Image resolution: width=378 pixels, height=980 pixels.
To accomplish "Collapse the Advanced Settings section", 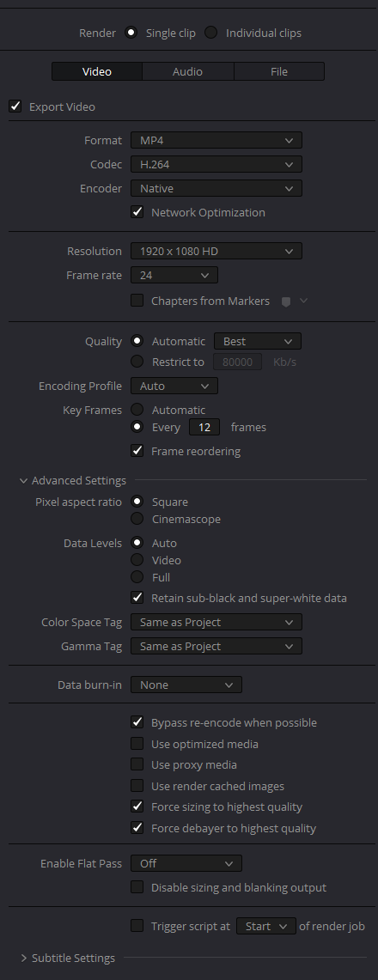I will (x=24, y=481).
